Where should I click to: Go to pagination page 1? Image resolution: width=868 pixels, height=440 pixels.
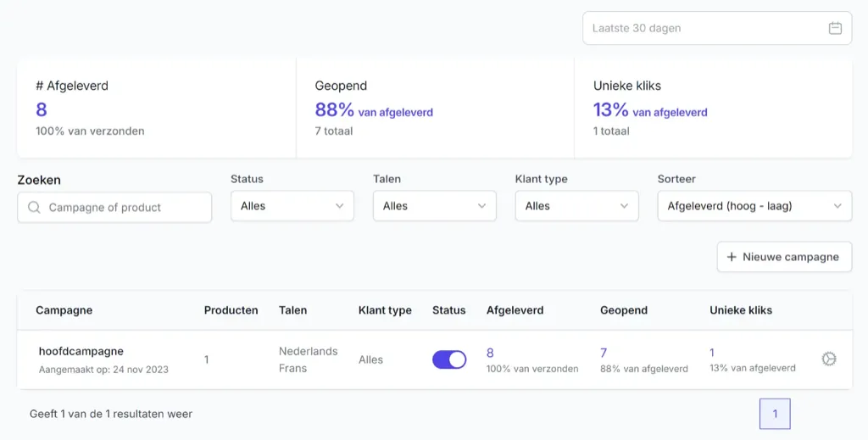[775, 414]
